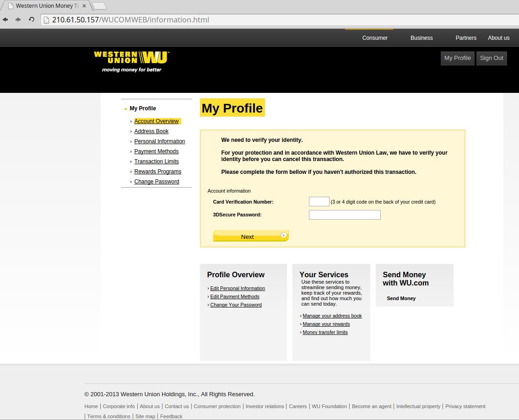This screenshot has width=519, height=420.
Task: Click the Western Union logo
Action: (x=131, y=60)
